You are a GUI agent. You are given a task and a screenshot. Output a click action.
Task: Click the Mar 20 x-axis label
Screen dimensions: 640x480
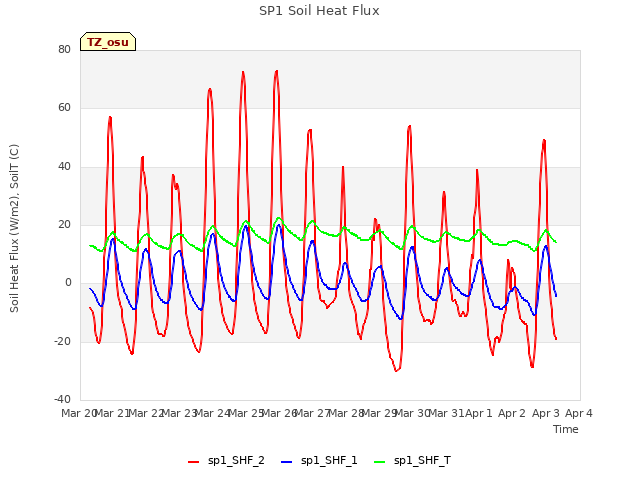[78, 413]
